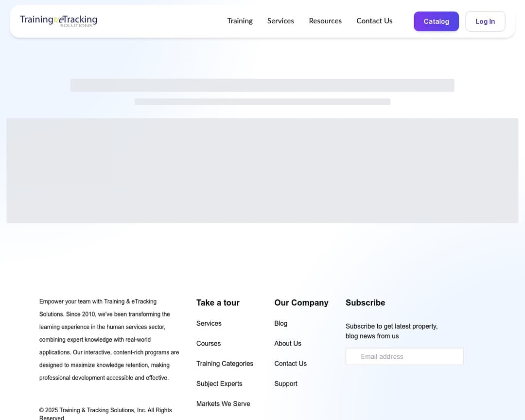The image size is (525, 420).
Task: Click the Training & eTracking Solutions logo
Action: tap(59, 21)
